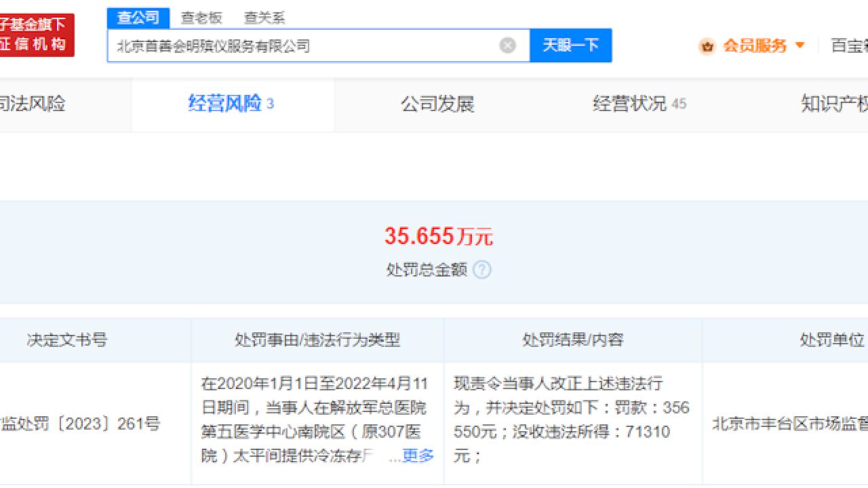The height and width of the screenshot is (488, 868).
Task: Click the 处罚事由/违法行为类型 column header
Action: 317,340
